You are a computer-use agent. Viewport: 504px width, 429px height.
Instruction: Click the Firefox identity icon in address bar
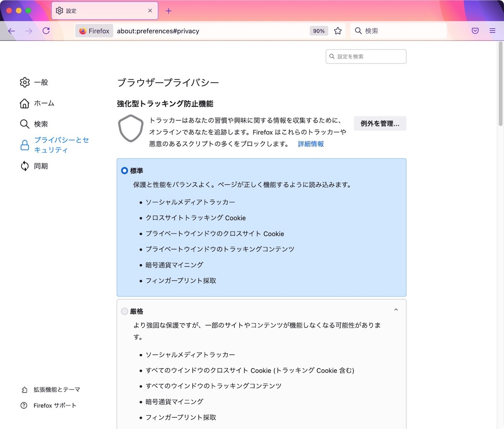point(94,31)
